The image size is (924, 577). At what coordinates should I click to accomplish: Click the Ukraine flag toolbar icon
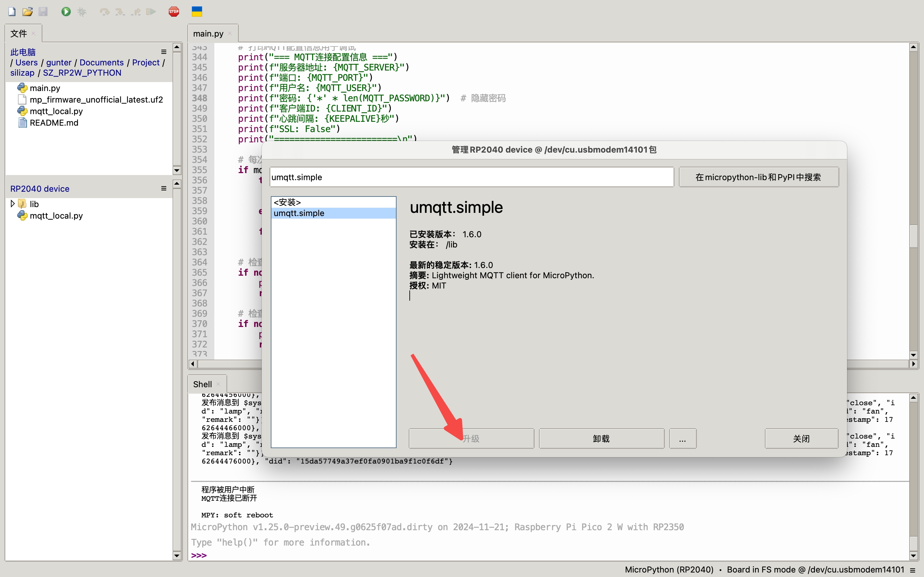[x=197, y=12]
